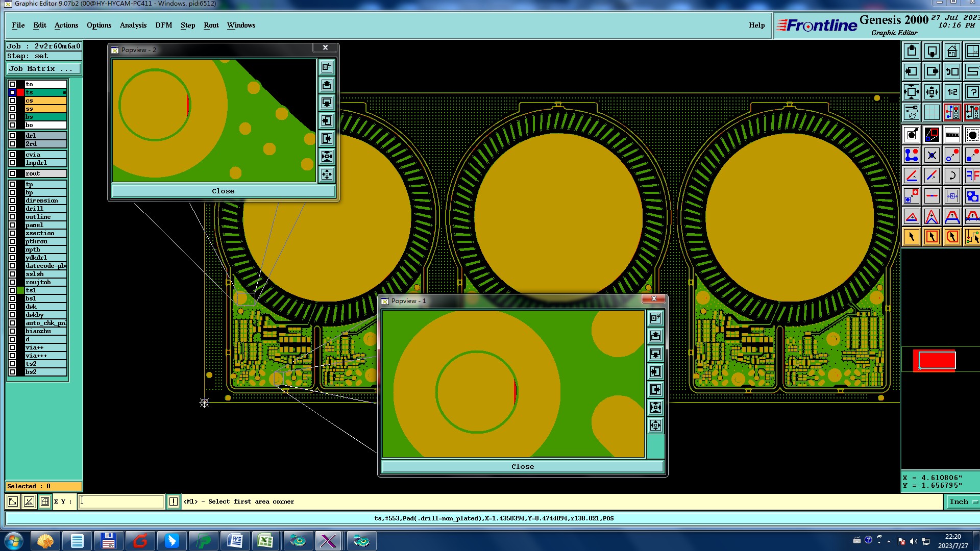
Task: Click the question mark help icon
Action: click(972, 92)
